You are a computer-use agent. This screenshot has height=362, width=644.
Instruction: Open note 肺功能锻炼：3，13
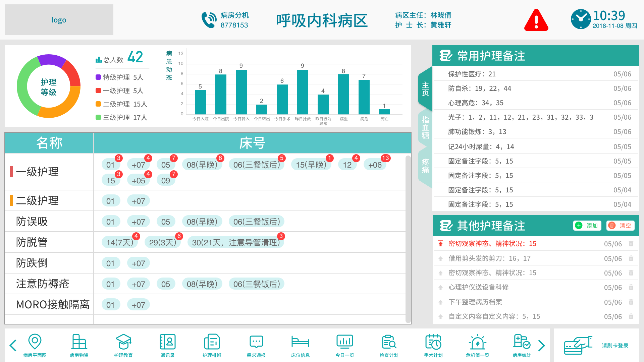click(x=536, y=132)
